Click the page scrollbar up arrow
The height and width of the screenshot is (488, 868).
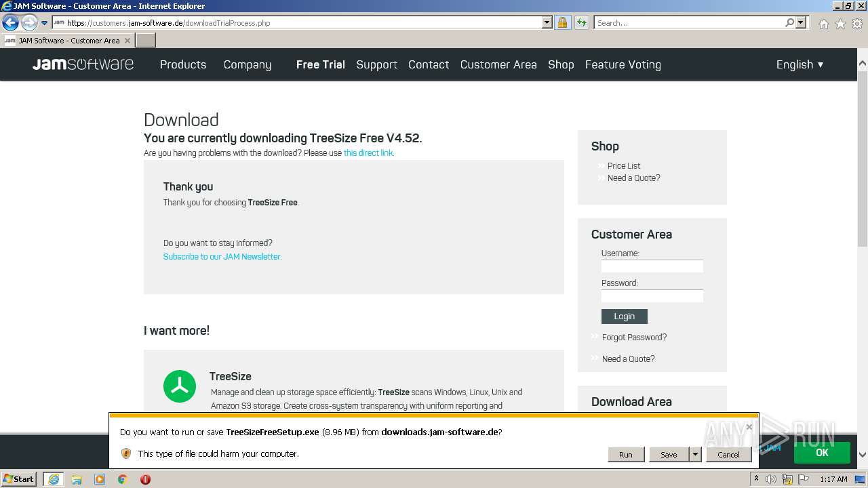[863, 63]
